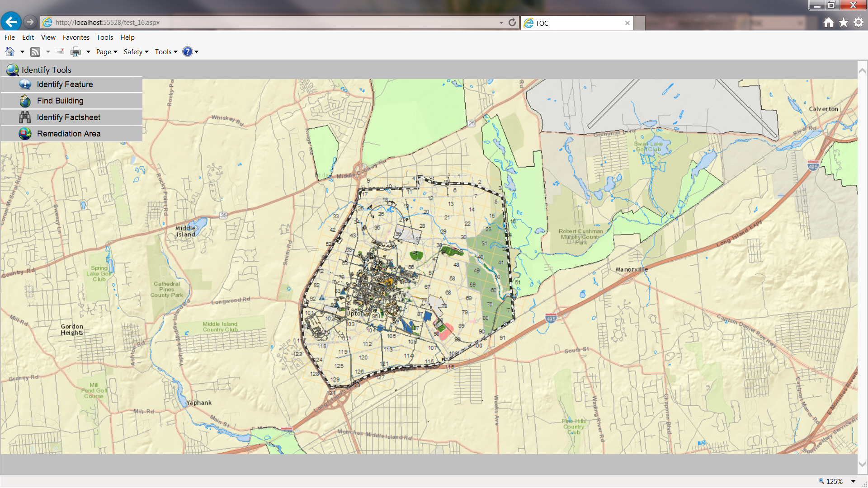Click the browser Back arrow button

pyautogui.click(x=11, y=22)
